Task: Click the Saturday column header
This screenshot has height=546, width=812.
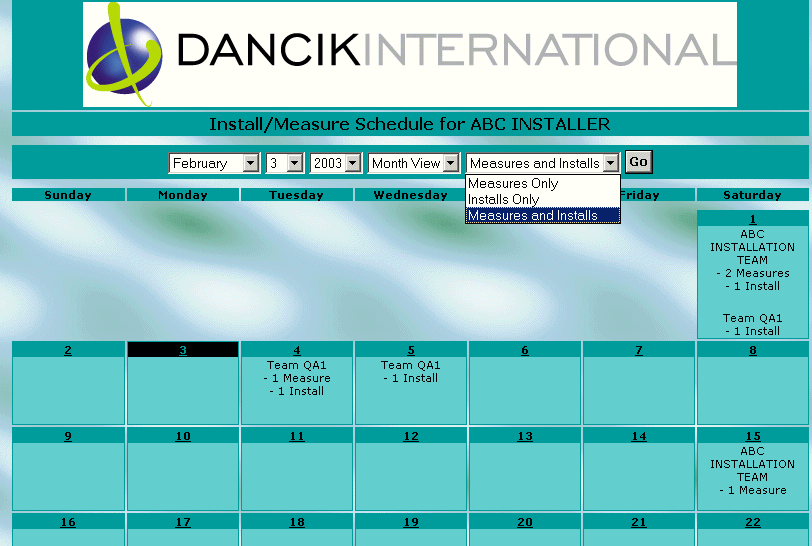Action: click(752, 195)
